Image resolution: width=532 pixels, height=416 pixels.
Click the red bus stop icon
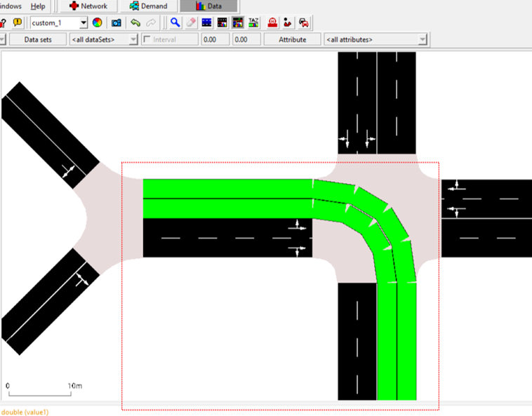pos(272,23)
